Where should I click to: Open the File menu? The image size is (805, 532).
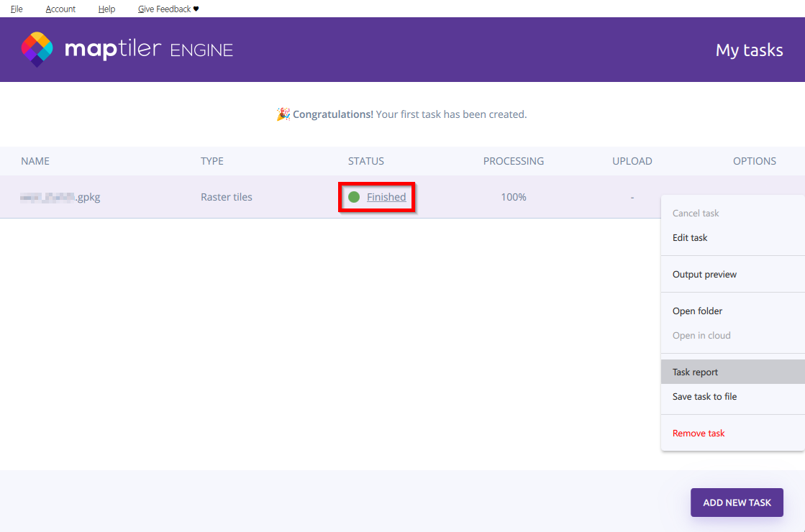coord(16,9)
